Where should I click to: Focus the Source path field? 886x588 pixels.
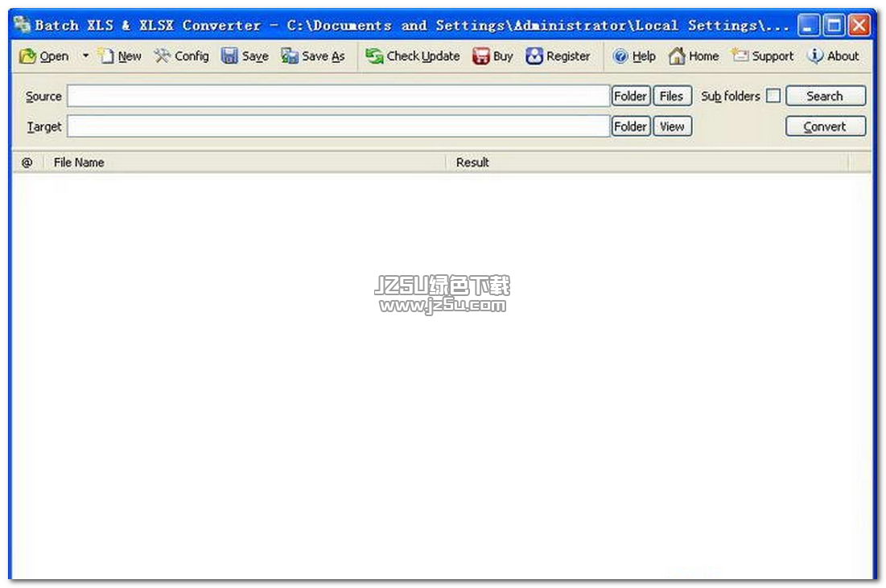tap(339, 96)
